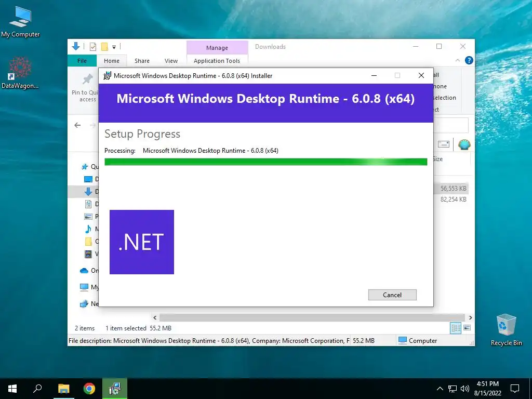Open Network icon in navigation pane
The width and height of the screenshot is (532, 399).
pos(84,303)
